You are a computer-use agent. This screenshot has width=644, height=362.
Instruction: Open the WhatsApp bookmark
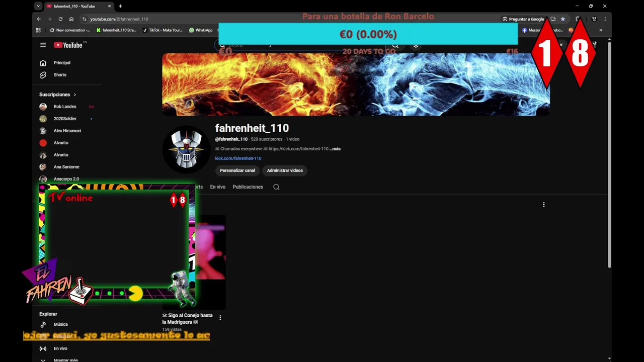tap(201, 30)
